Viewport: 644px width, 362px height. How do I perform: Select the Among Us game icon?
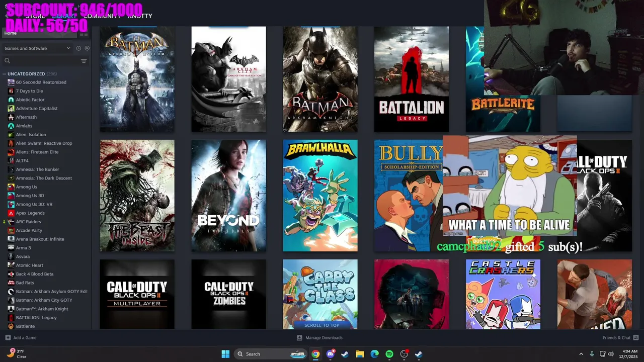(x=11, y=187)
